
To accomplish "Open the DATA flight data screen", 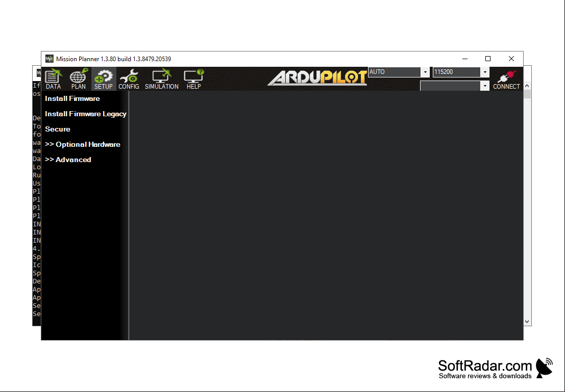I will point(53,79).
